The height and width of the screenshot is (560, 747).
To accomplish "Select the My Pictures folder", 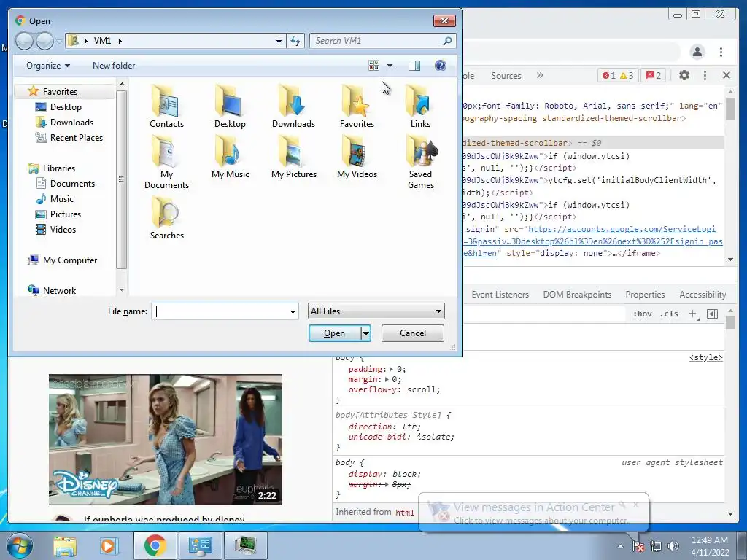I will coord(294,157).
